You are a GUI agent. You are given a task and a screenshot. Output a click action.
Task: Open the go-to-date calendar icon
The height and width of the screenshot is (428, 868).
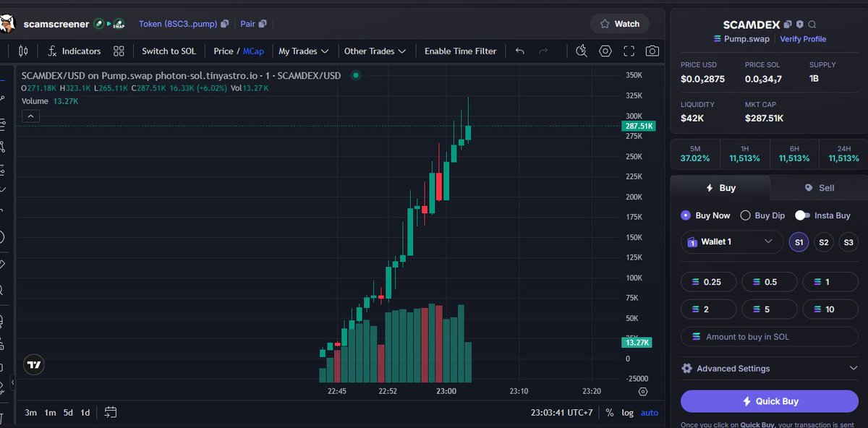tap(111, 412)
